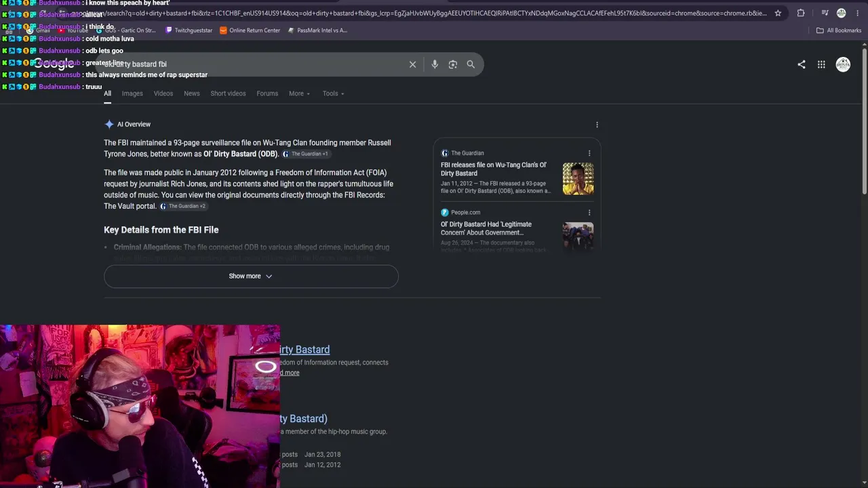
Task: Open The Guardian +2 citation chip
Action: pyautogui.click(x=183, y=206)
